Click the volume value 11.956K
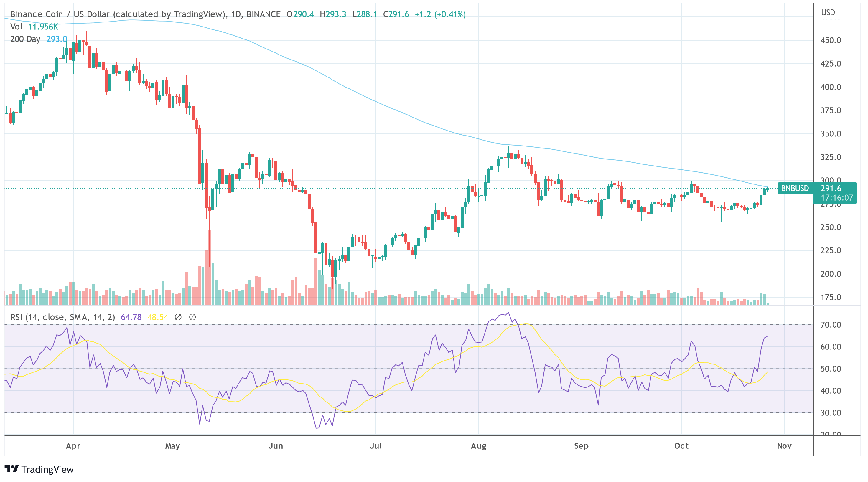868x482 pixels. tap(43, 27)
